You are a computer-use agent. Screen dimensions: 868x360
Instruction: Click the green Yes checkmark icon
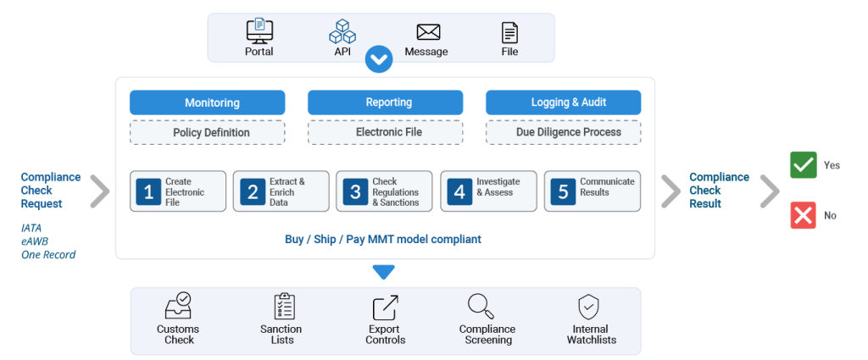click(803, 165)
